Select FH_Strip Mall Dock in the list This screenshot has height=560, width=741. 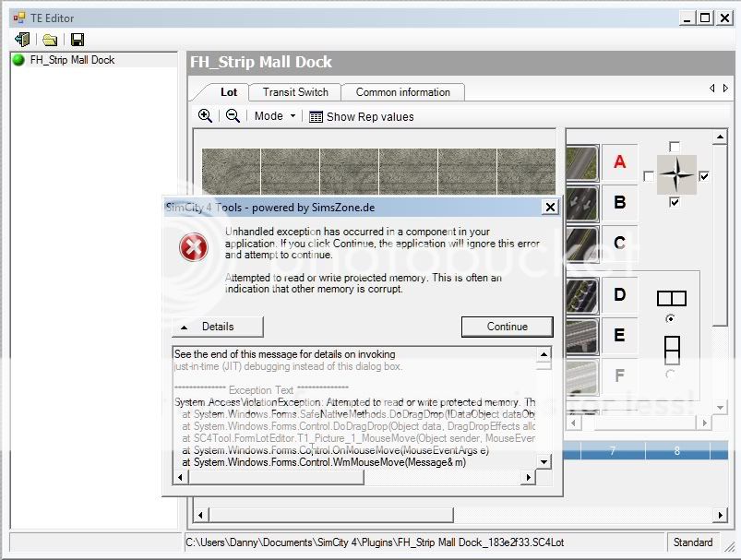72,60
